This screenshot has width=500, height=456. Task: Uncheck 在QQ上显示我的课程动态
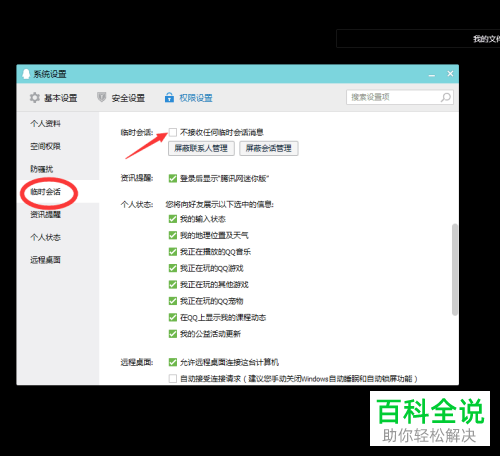point(173,317)
